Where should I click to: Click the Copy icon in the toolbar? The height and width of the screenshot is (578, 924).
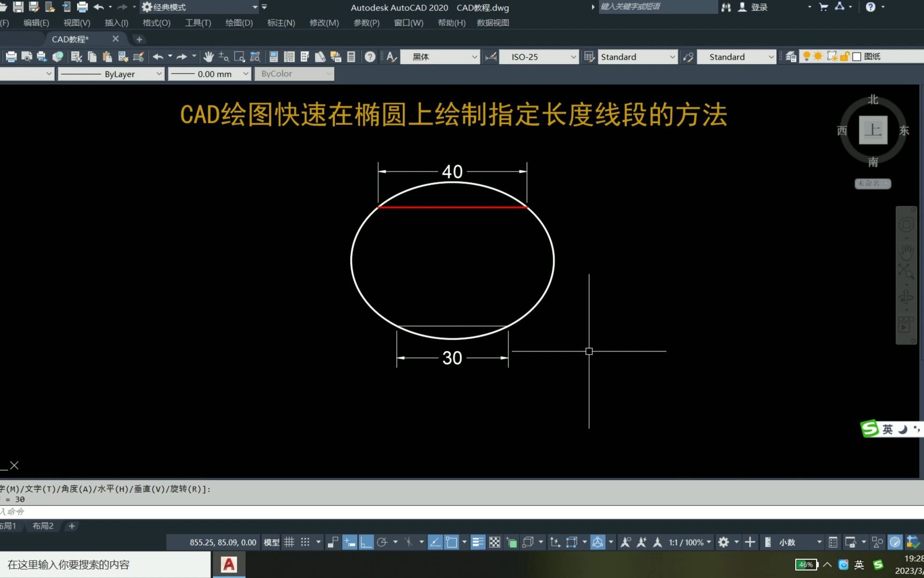(92, 57)
